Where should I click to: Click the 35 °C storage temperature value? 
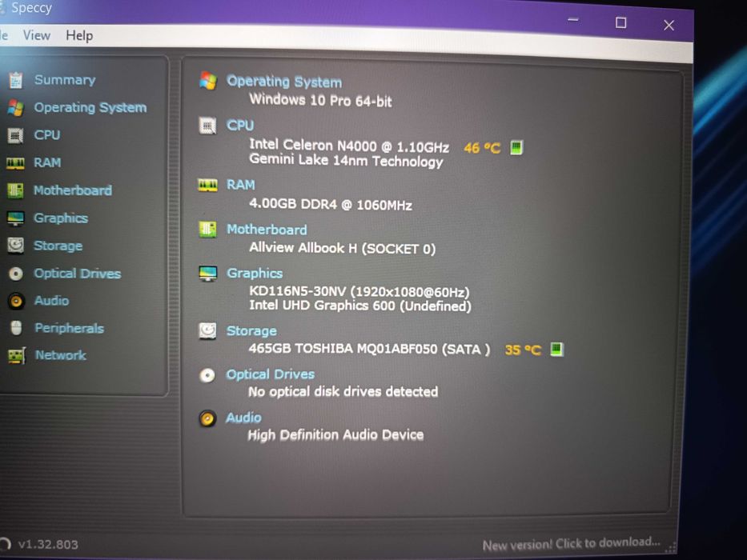click(523, 350)
